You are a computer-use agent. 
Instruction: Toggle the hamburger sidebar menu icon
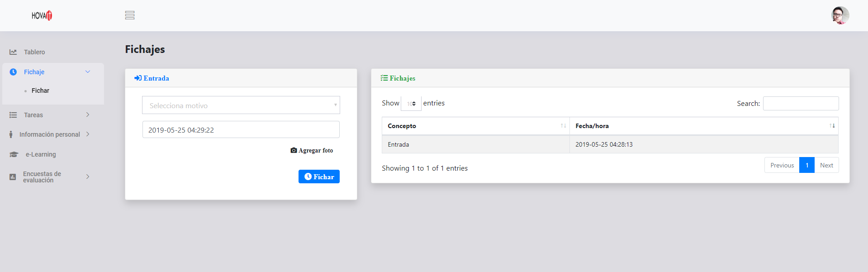pyautogui.click(x=130, y=15)
